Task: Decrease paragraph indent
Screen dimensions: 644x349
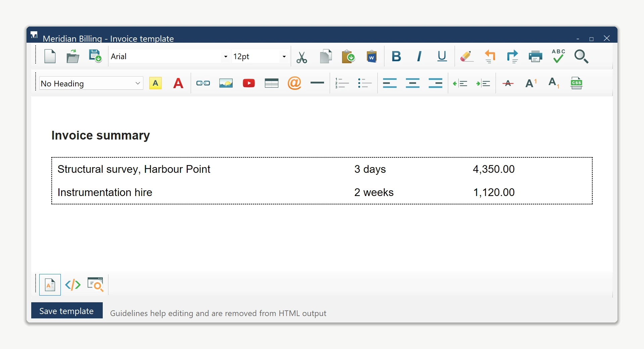Action: tap(460, 83)
